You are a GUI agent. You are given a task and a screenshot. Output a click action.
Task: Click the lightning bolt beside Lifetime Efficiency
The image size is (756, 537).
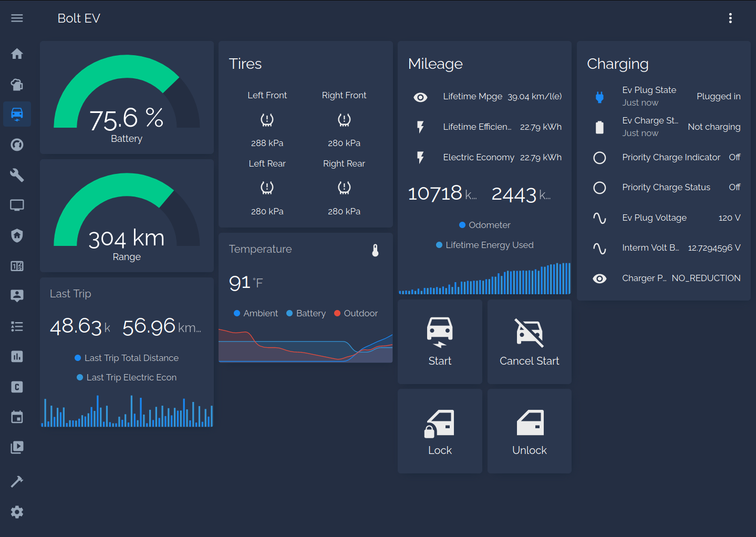click(x=420, y=127)
